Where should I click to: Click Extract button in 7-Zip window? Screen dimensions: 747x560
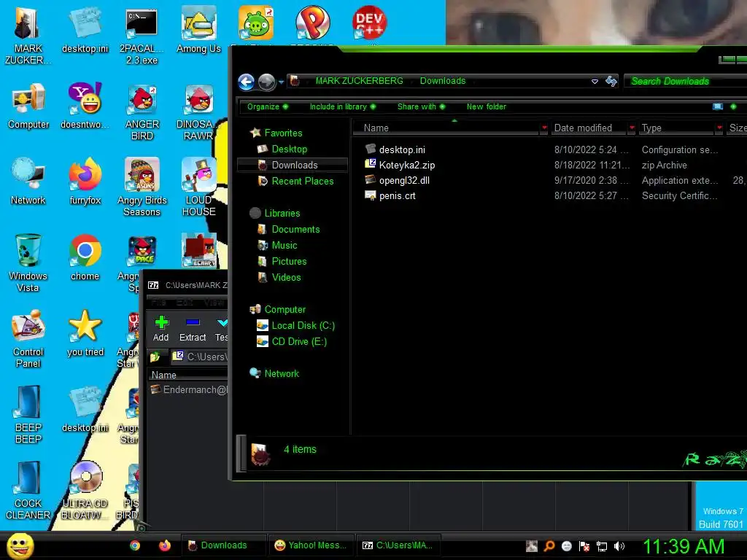coord(193,329)
